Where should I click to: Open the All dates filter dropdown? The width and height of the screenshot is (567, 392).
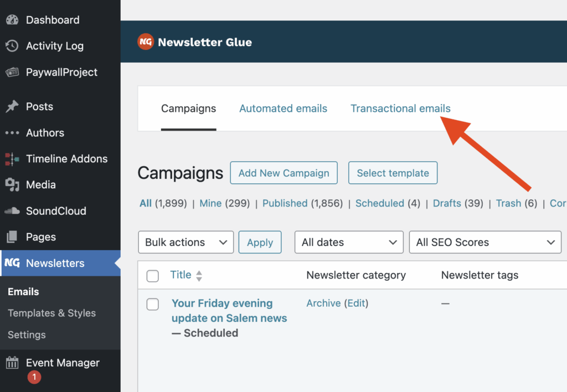[349, 243]
